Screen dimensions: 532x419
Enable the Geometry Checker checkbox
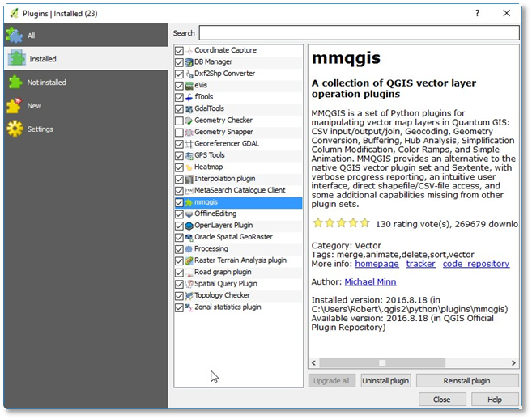point(179,121)
